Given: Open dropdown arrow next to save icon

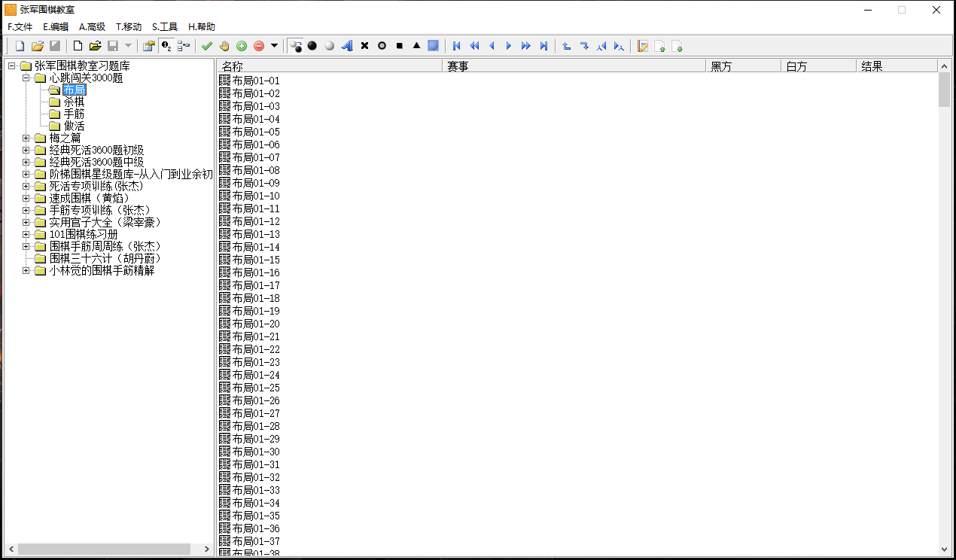Looking at the screenshot, I should (128, 46).
